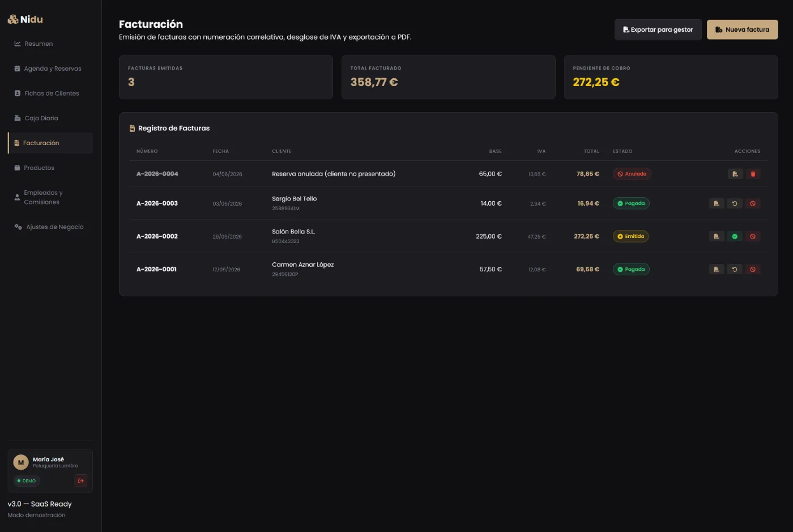Click total amount 16,94 €
The height and width of the screenshot is (532, 793).
588,203
